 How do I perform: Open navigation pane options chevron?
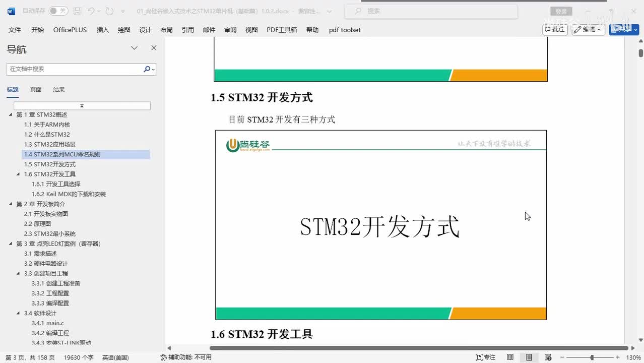(x=134, y=48)
